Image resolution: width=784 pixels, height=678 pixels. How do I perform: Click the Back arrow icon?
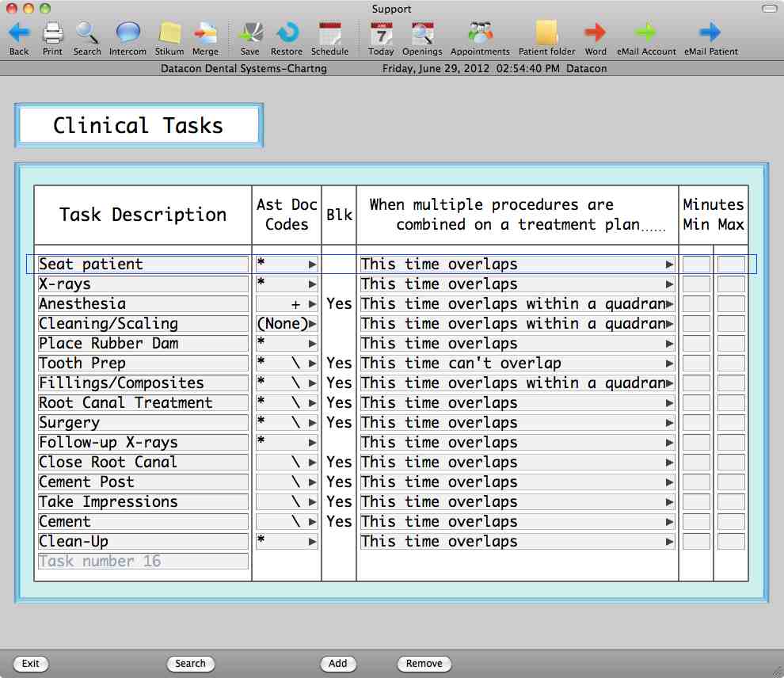coord(19,33)
